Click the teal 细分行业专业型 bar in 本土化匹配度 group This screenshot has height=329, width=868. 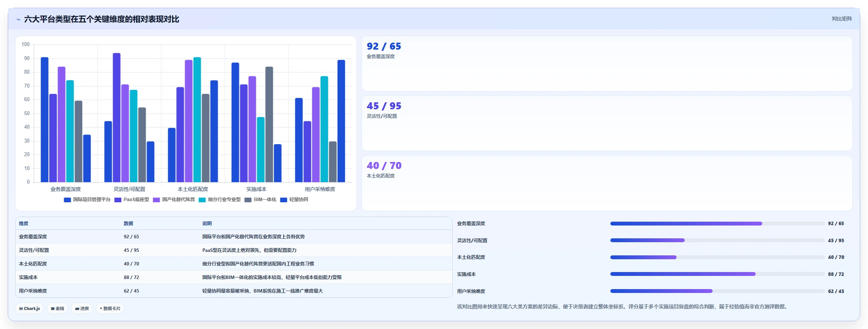(x=197, y=120)
